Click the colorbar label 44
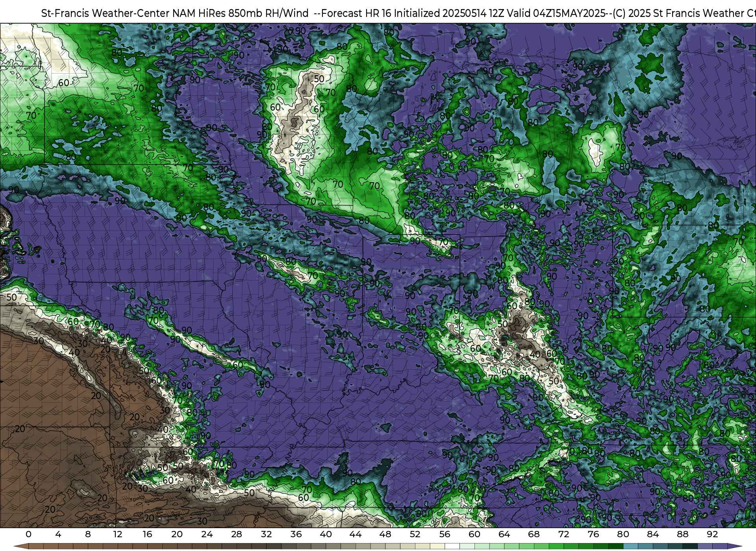756x551 pixels. point(356,534)
